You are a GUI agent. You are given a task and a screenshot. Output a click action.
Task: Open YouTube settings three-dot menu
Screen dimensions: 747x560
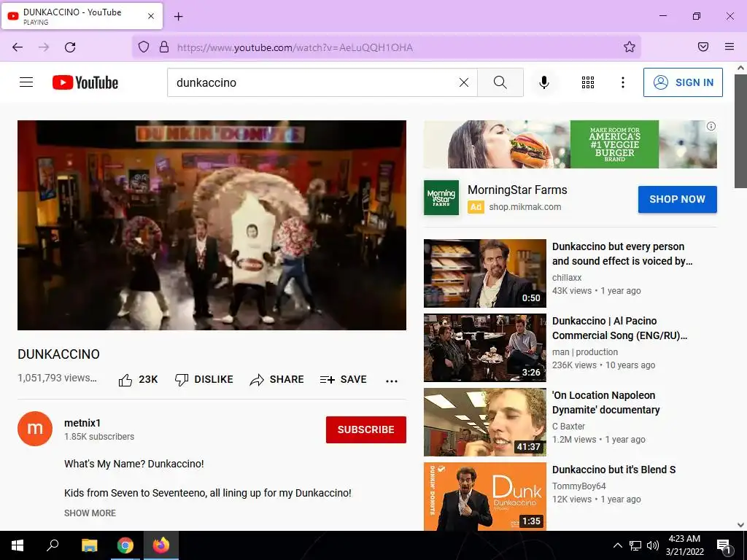coord(623,82)
